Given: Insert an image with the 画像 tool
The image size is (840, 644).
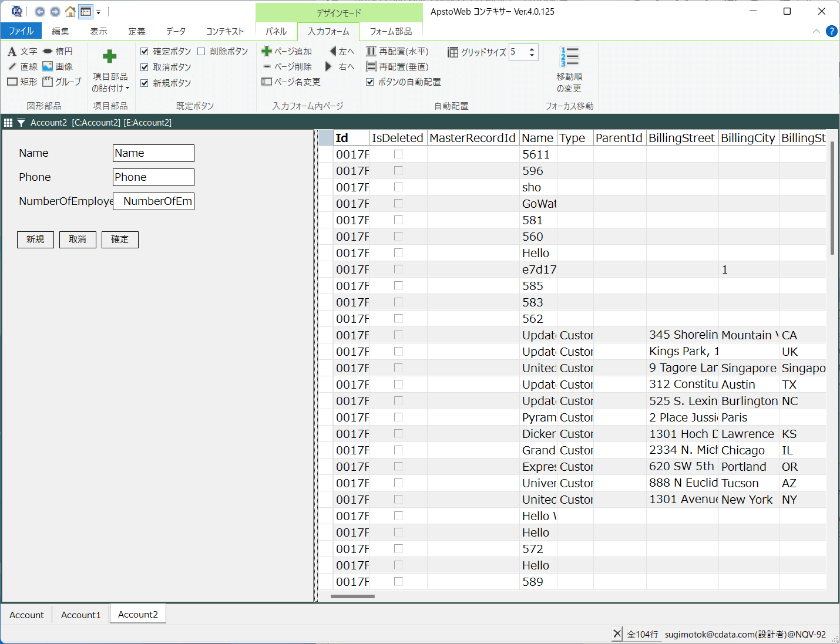Looking at the screenshot, I should pos(58,67).
